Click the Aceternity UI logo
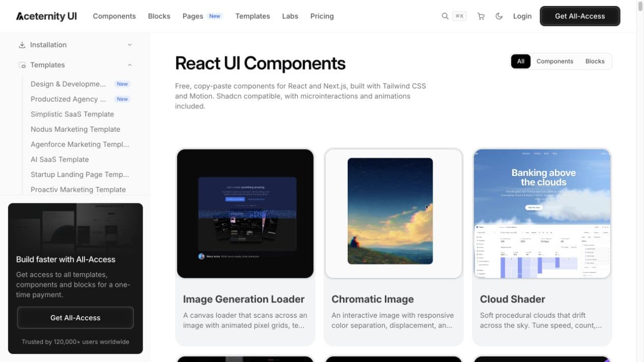 [46, 16]
